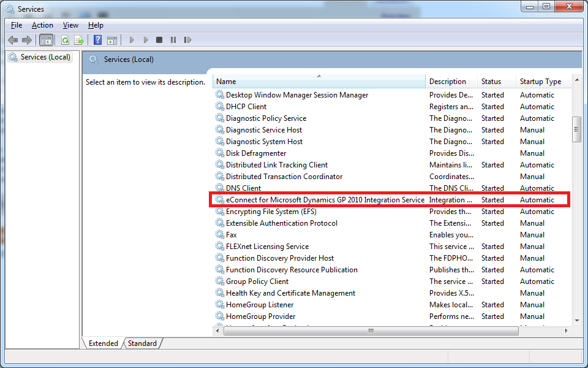Navigate forward using the forward arrow
Image resolution: width=588 pixels, height=368 pixels.
(26, 39)
